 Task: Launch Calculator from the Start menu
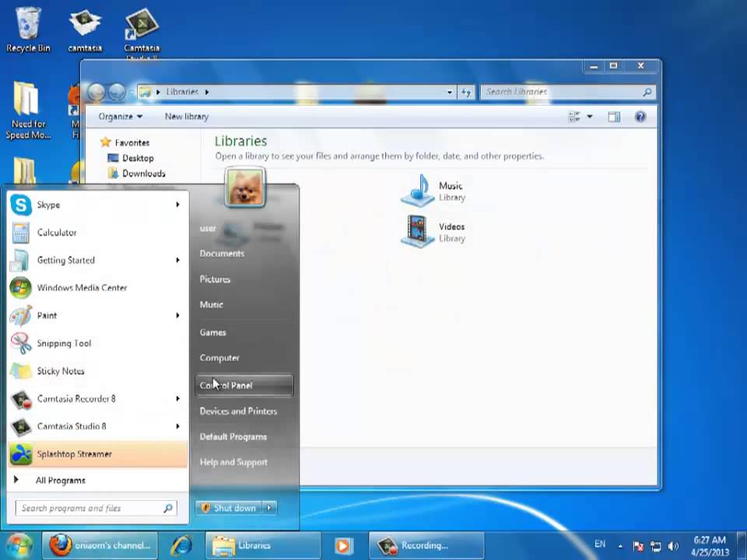pos(98,233)
